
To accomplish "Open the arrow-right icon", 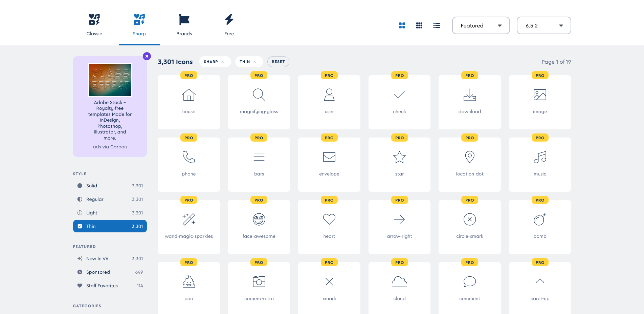I will pyautogui.click(x=399, y=227).
